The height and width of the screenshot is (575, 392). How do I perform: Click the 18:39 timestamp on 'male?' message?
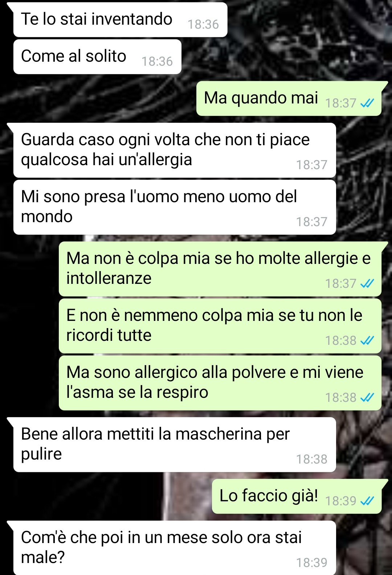[312, 563]
